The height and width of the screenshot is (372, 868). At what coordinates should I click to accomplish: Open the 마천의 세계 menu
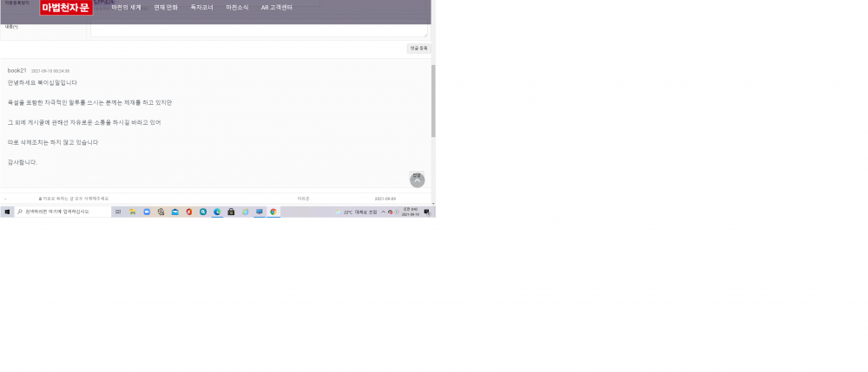tap(126, 7)
